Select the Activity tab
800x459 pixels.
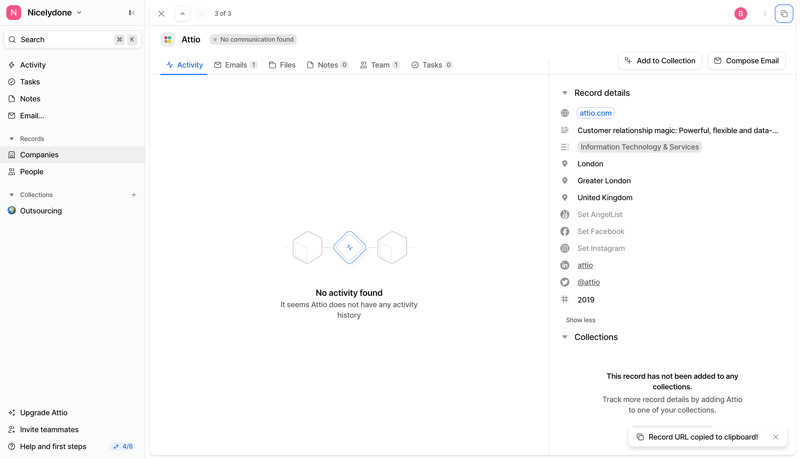point(184,65)
